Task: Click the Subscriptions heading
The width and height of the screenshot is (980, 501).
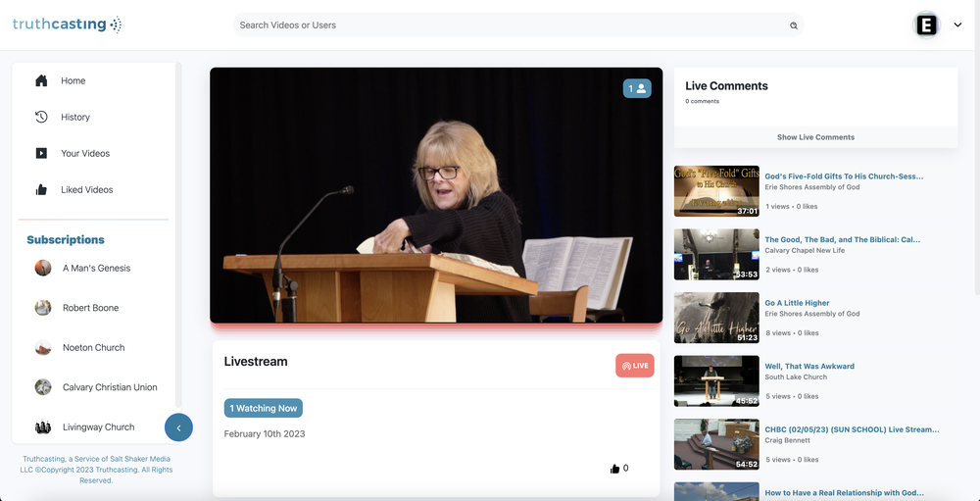Action: [66, 239]
